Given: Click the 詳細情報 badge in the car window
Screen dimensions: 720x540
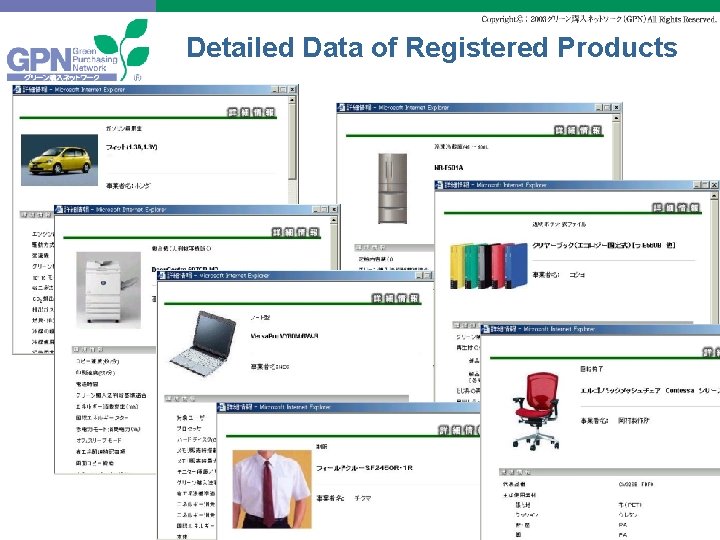Looking at the screenshot, I should click(251, 112).
